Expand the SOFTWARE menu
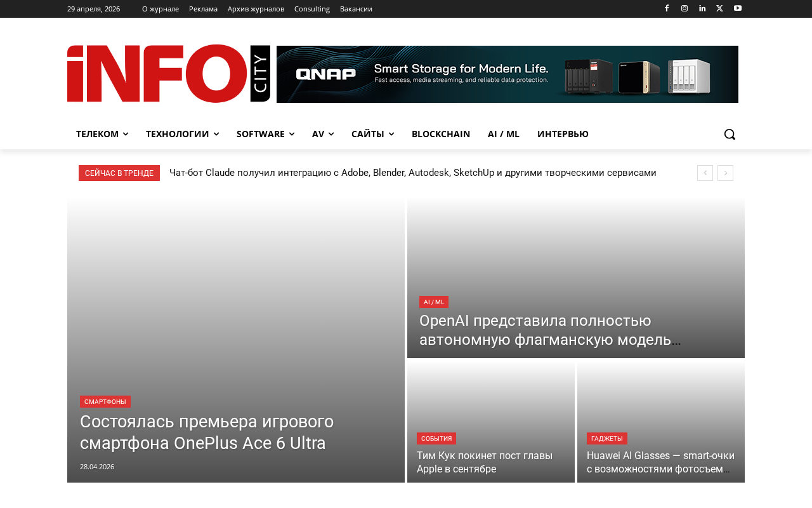This screenshot has height=508, width=812. [x=265, y=134]
